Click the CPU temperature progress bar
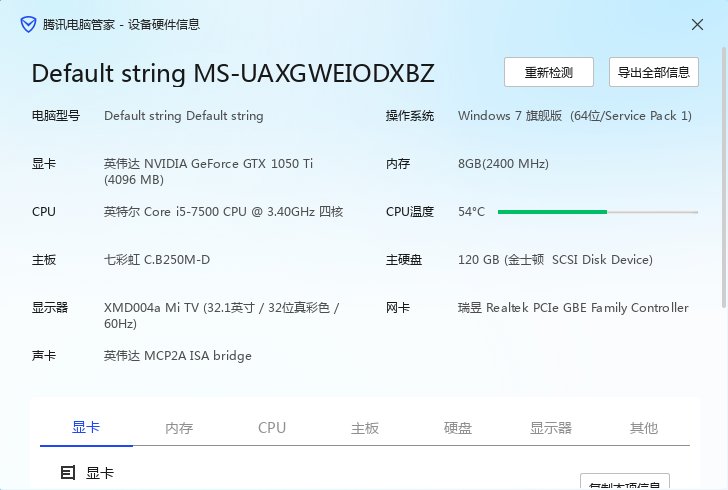The width and height of the screenshot is (728, 490). point(598,212)
